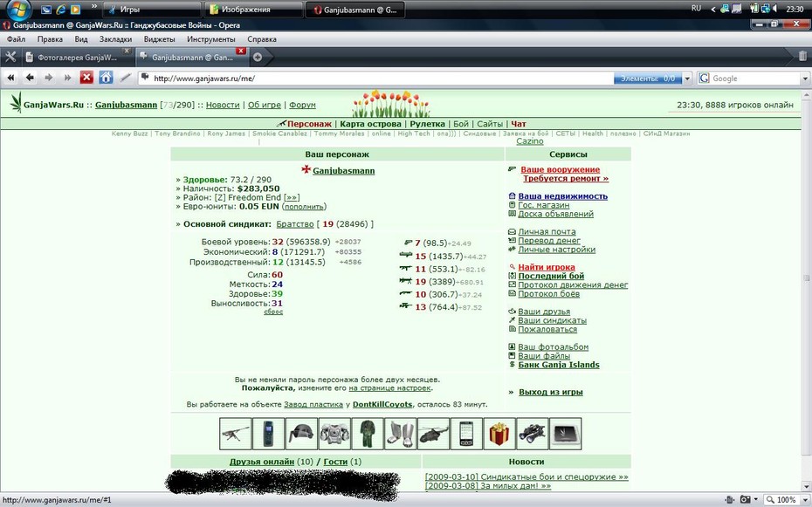Click the PDA device item thumbnail

point(466,434)
